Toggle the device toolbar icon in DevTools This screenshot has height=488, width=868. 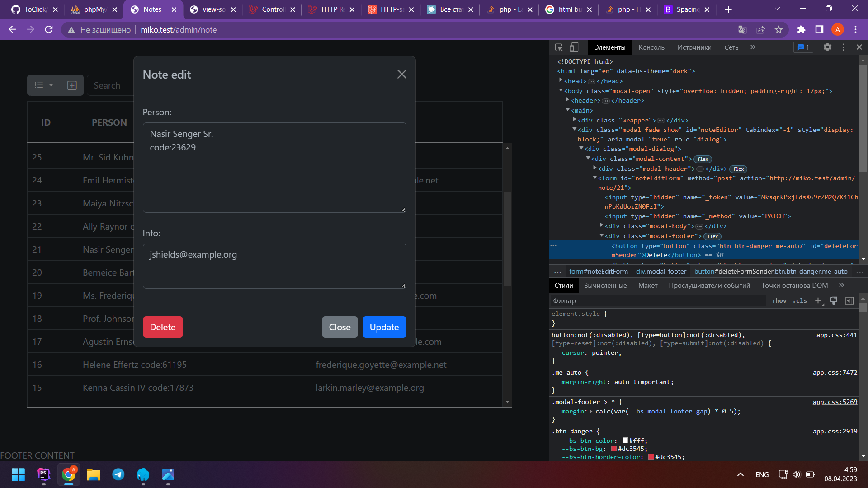574,47
